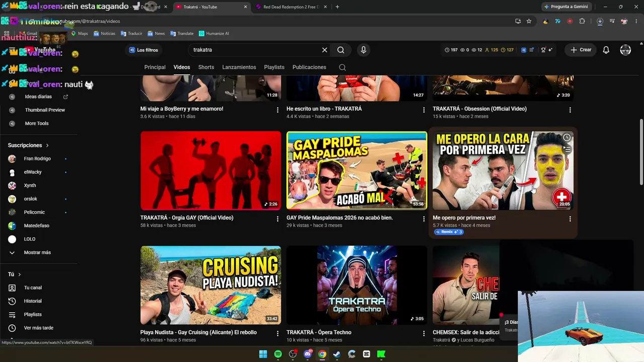Switch to the Shorts tab
The height and width of the screenshot is (362, 644).
tap(206, 67)
